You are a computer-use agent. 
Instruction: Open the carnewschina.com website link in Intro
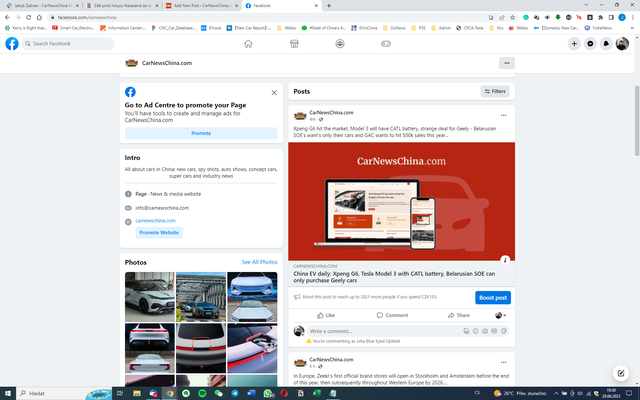pos(156,220)
